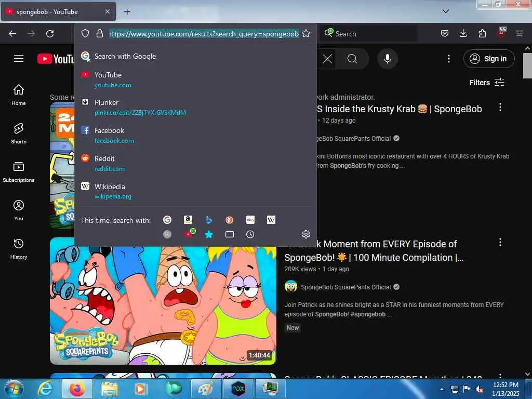Click the page vertical scrollbar thumb
This screenshot has height=399, width=532.
527,65
